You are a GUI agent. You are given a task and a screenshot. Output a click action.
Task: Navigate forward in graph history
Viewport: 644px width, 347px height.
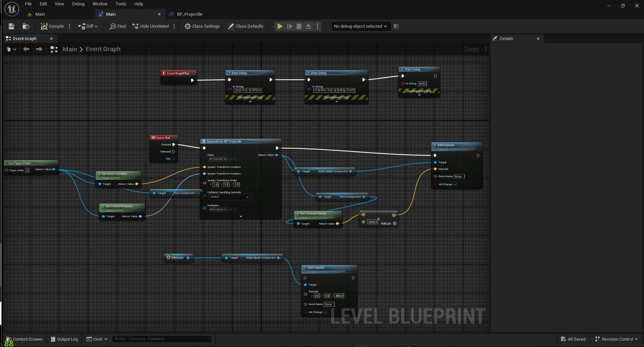(39, 49)
